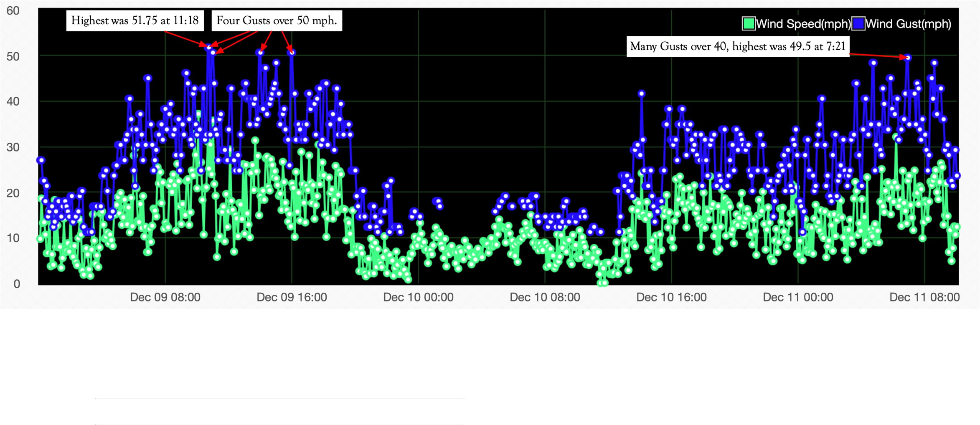The width and height of the screenshot is (980, 425).
Task: Click the 50 value on the y-axis
Action: 13,56
